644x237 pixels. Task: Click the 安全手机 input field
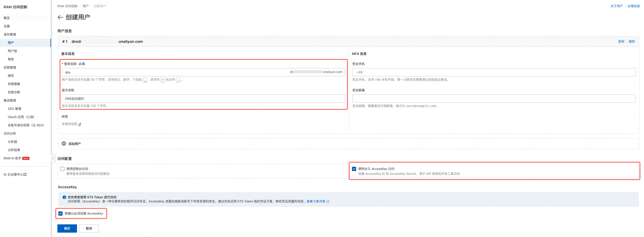[494, 72]
